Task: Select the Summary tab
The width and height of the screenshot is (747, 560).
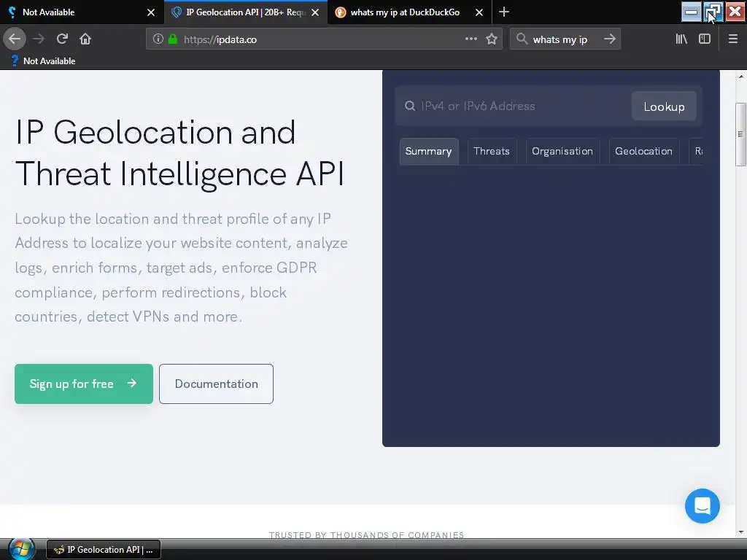Action: pos(429,152)
